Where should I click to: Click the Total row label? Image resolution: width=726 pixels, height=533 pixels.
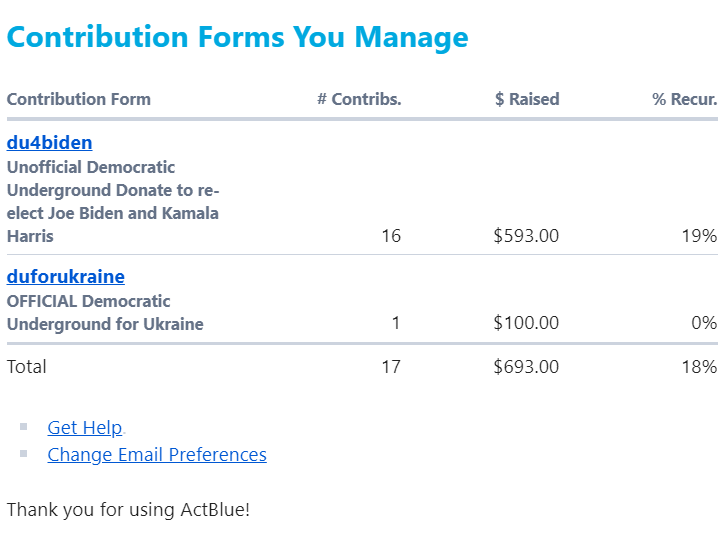point(26,367)
